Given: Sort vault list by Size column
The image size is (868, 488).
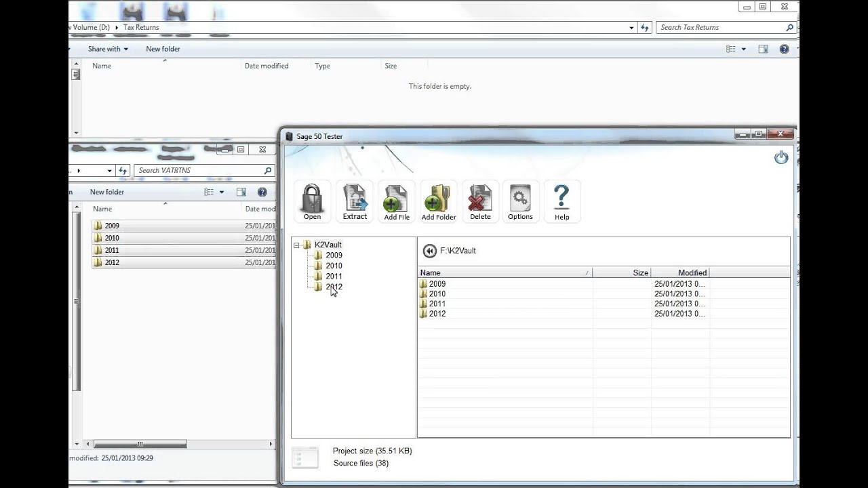Looking at the screenshot, I should click(x=622, y=272).
